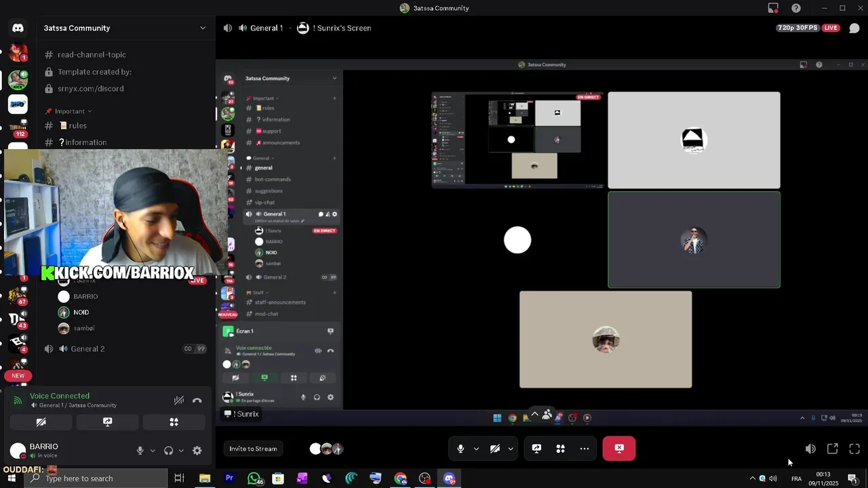Show hidden icons in Windows system tray
The height and width of the screenshot is (488, 868).
pos(751,479)
